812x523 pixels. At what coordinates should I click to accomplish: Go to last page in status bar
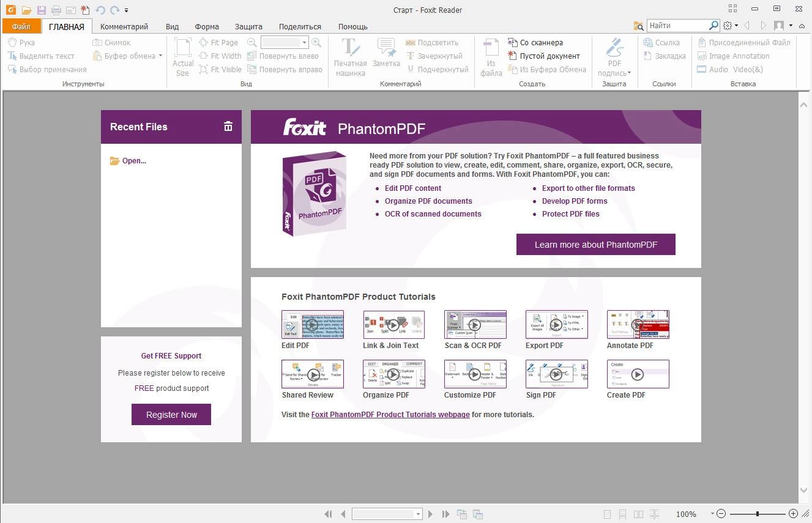tap(445, 514)
